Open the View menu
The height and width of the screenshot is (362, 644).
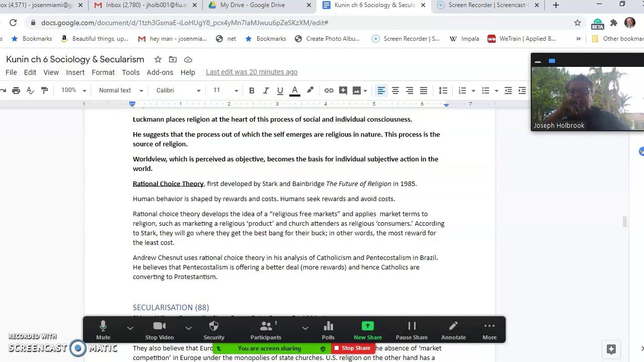click(x=51, y=72)
